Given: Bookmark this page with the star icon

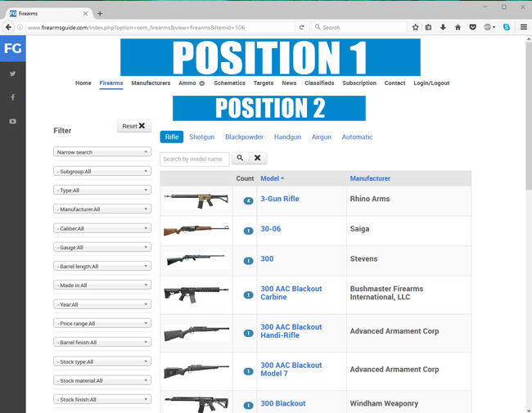Looking at the screenshot, I should tap(415, 27).
